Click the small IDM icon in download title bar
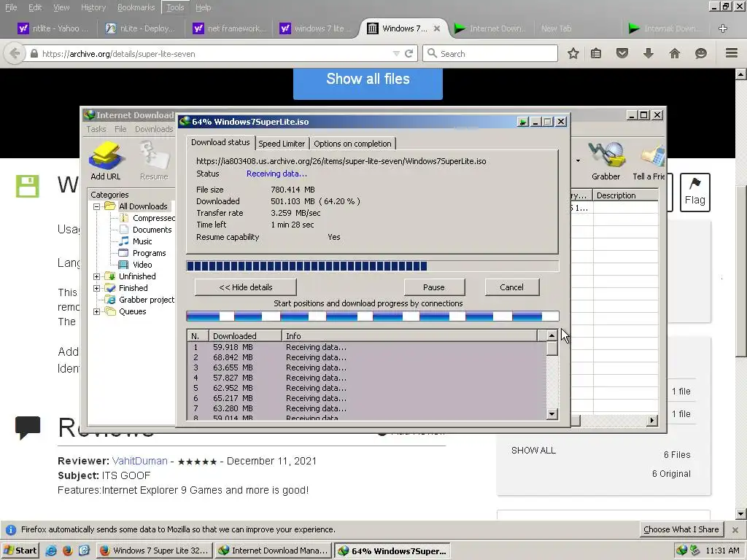This screenshot has width=747, height=560. pos(522,122)
